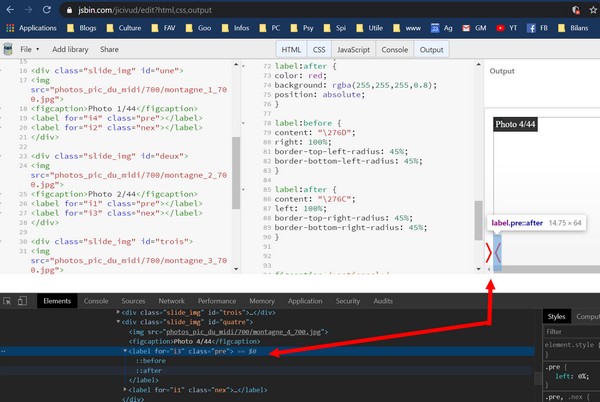Collapse the label for i3 node
The width and height of the screenshot is (600, 402).
click(125, 351)
